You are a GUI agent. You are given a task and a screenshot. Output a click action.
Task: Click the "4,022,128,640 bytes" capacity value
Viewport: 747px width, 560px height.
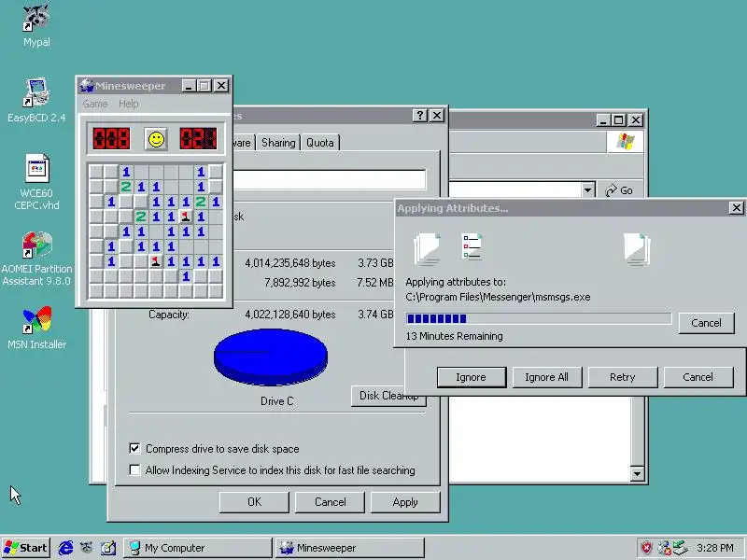pyautogui.click(x=290, y=315)
